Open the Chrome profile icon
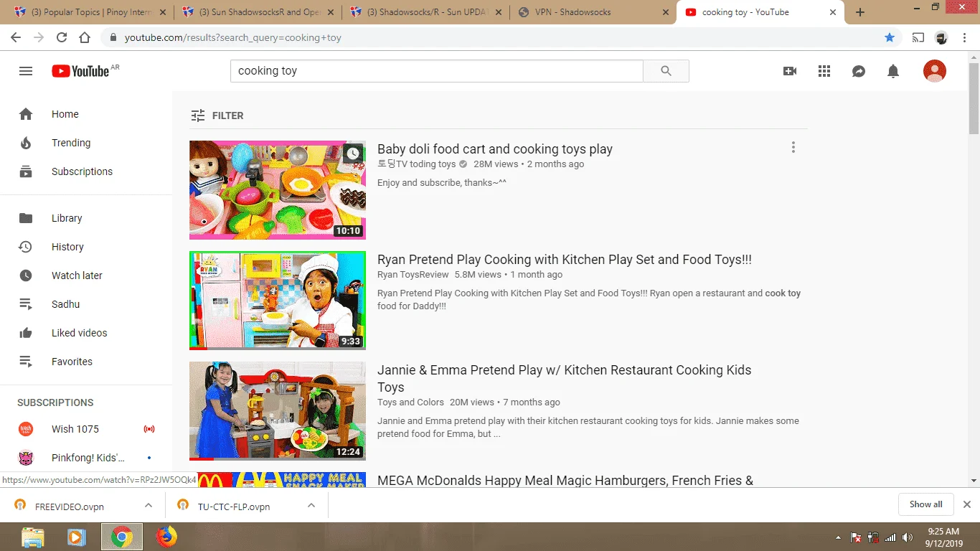The width and height of the screenshot is (980, 551). point(941,37)
